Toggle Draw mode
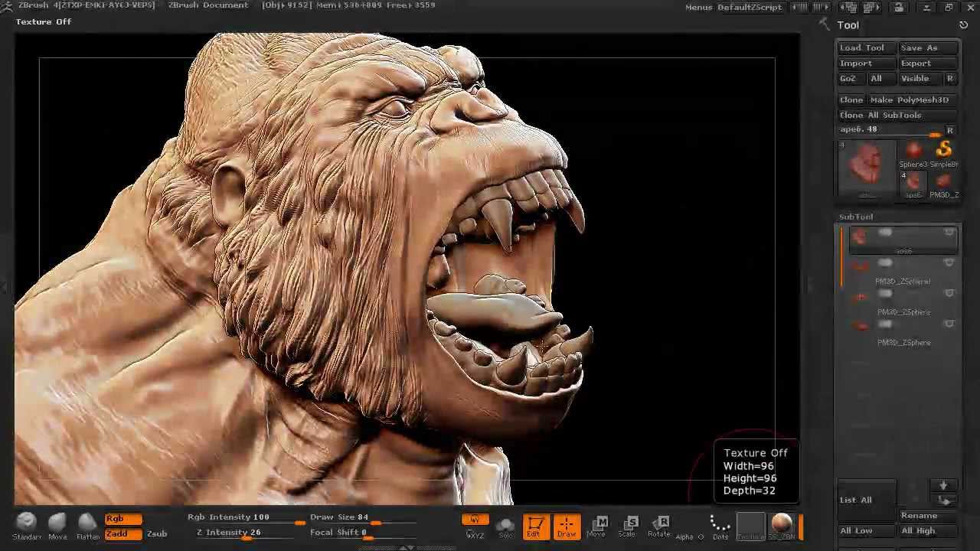This screenshot has width=980, height=551. point(567,525)
